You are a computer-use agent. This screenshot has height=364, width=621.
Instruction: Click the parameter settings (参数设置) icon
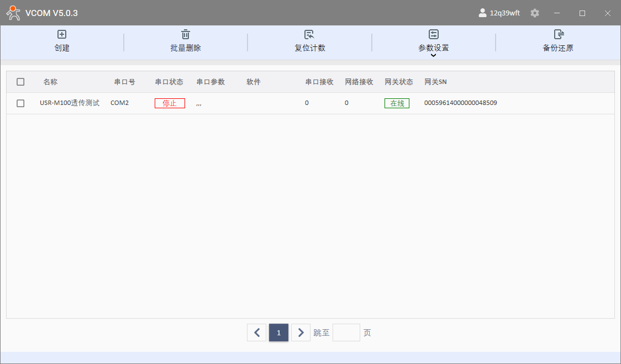point(434,34)
